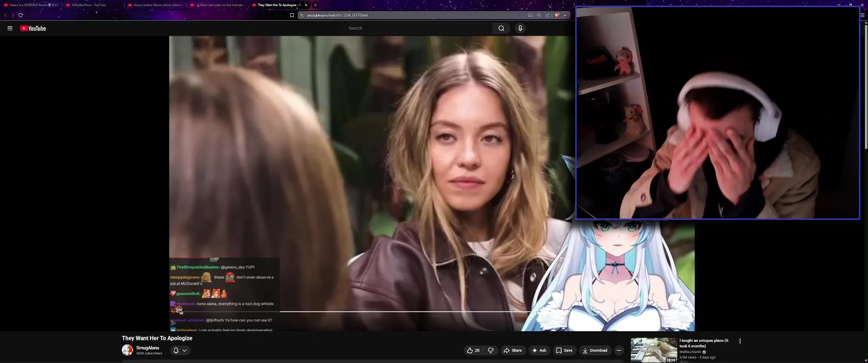Open the YouTube hamburger guide menu
This screenshot has height=363, width=868.
click(10, 28)
